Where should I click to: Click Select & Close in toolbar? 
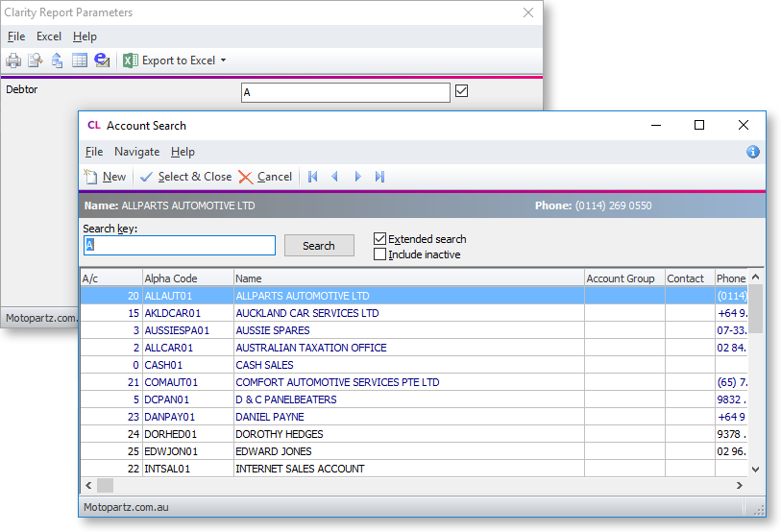(x=185, y=177)
